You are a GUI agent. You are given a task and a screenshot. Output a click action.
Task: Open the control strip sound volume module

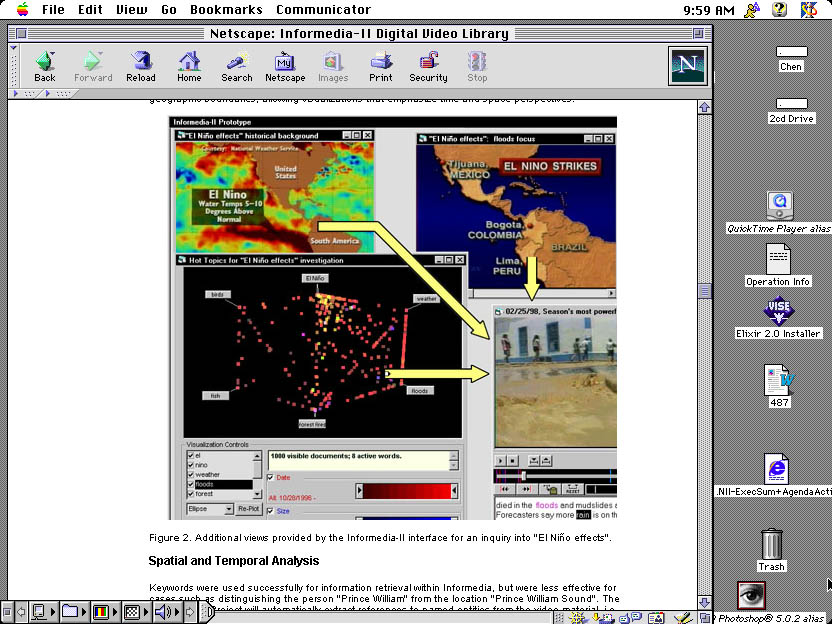160,611
